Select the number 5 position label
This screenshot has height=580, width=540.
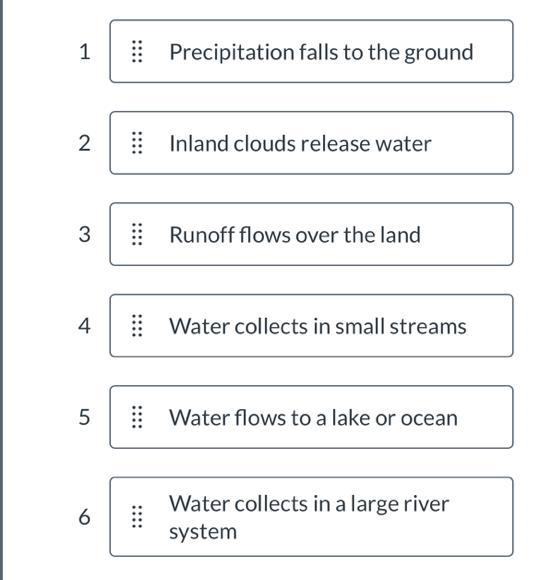[84, 417]
